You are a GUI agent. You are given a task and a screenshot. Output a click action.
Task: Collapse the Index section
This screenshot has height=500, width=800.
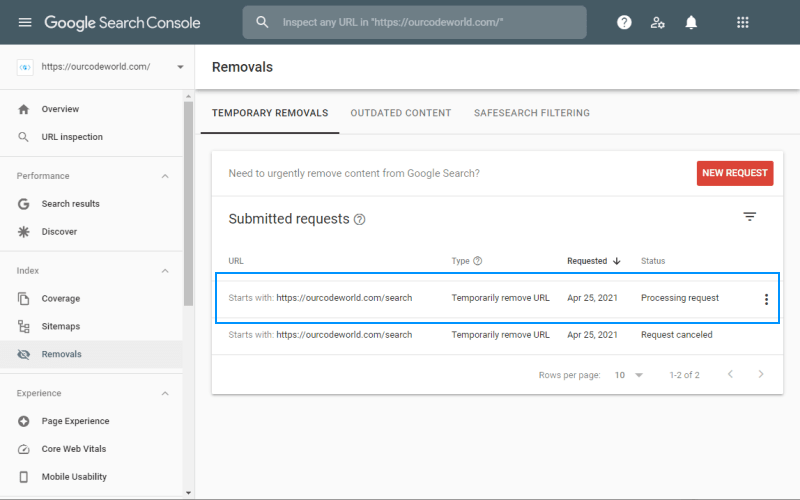tap(166, 271)
